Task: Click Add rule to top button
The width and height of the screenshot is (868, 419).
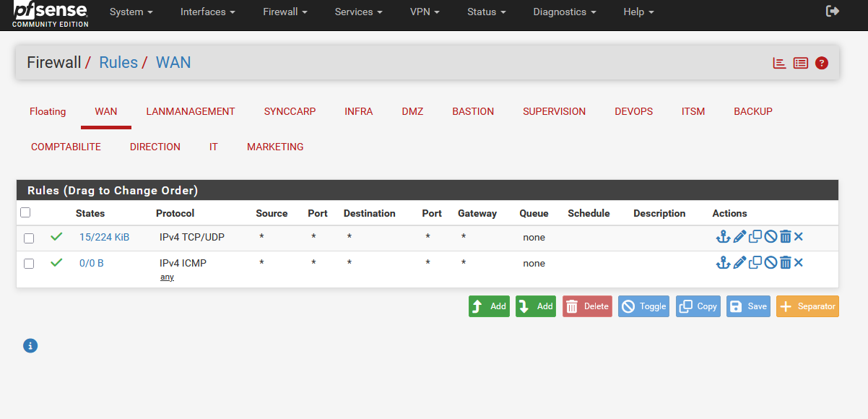Action: click(489, 306)
